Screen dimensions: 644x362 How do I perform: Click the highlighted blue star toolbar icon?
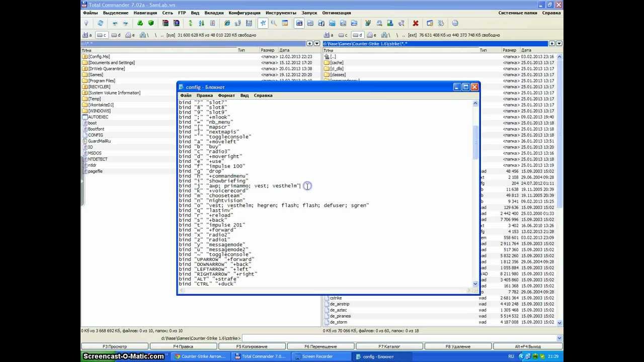click(263, 23)
